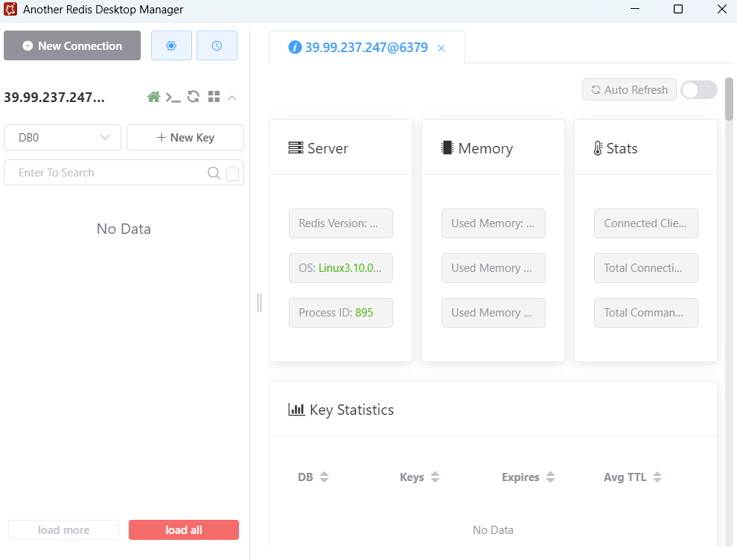The width and height of the screenshot is (737, 560).
Task: Toggle the exact search checkbox
Action: click(233, 174)
